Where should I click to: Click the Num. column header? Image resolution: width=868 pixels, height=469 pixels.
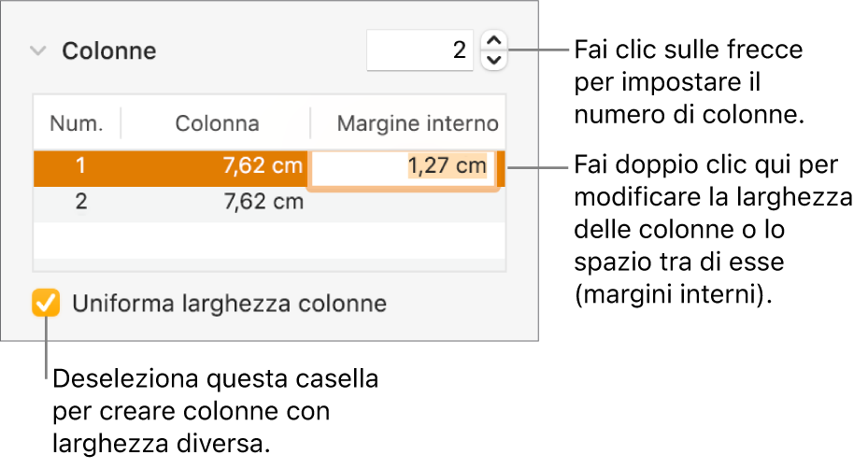[77, 123]
